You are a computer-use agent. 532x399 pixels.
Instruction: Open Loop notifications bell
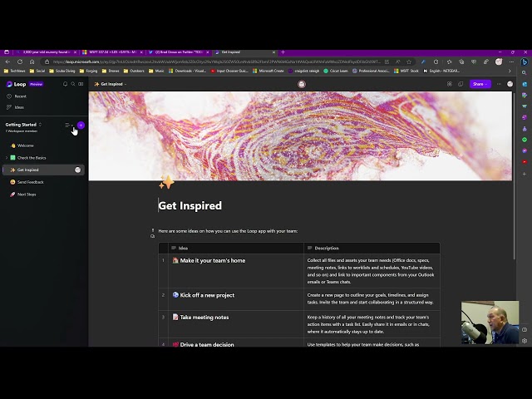(x=65, y=84)
